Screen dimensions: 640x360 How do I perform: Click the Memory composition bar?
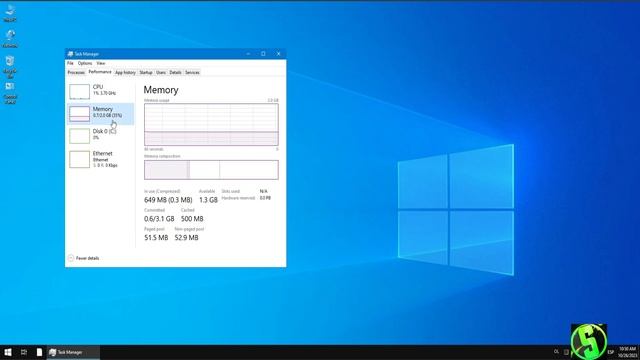pyautogui.click(x=211, y=170)
